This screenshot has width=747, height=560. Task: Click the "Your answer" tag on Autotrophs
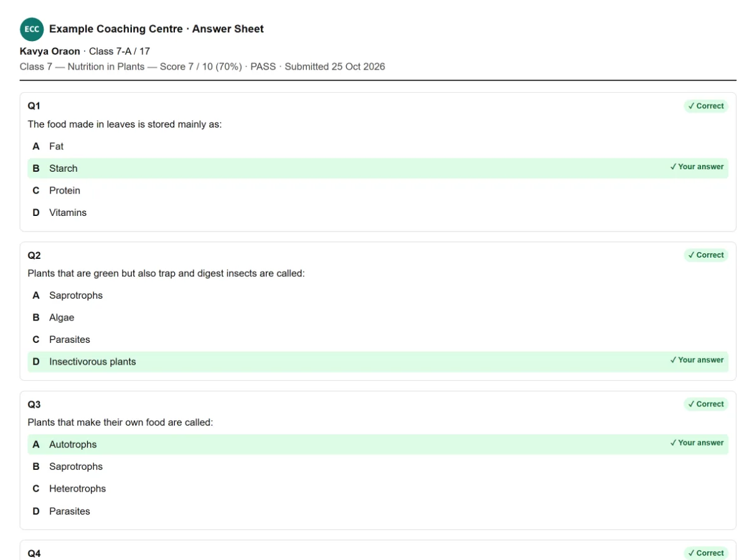tap(697, 443)
